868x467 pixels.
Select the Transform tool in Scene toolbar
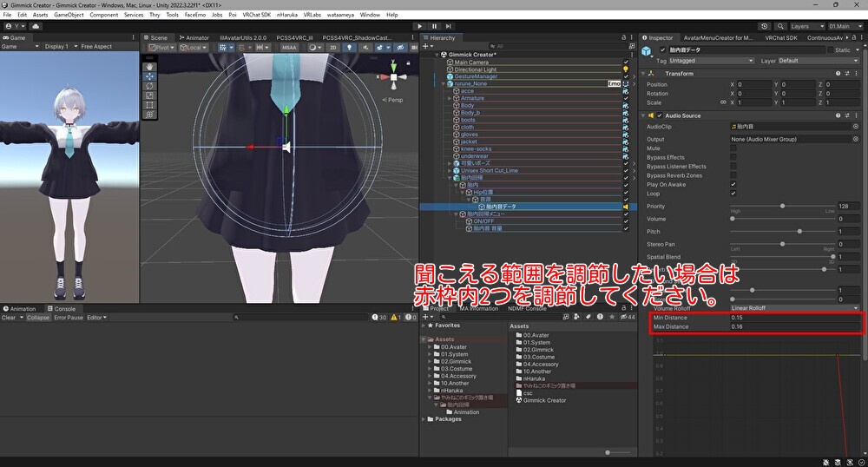(149, 115)
